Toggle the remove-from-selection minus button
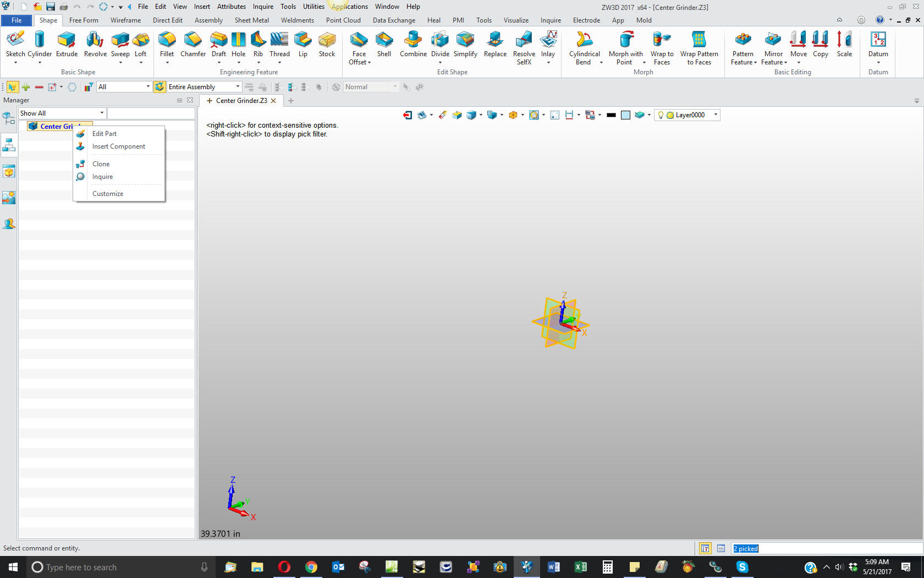This screenshot has width=924, height=578. 39,87
